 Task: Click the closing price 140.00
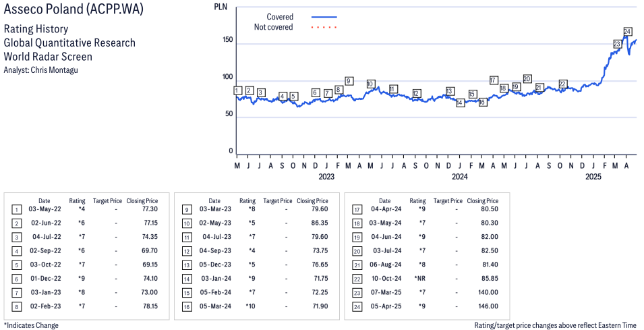[488, 292]
